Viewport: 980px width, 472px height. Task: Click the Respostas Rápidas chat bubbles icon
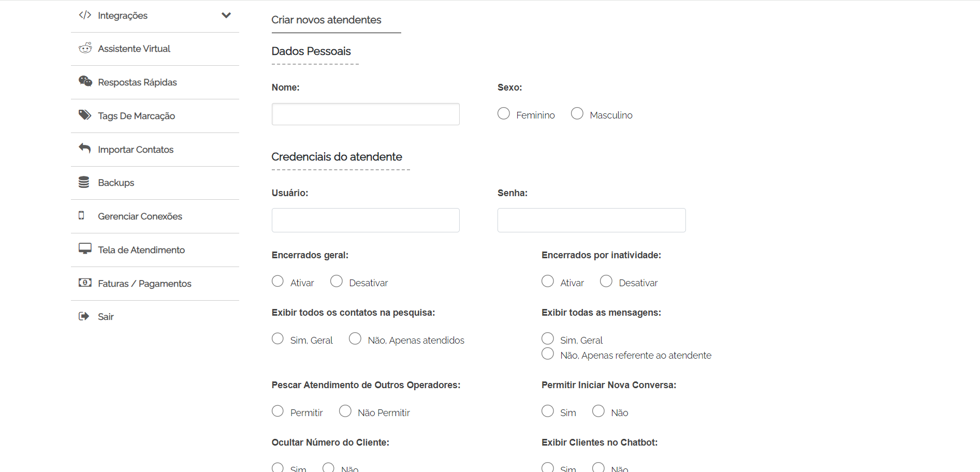click(x=85, y=81)
